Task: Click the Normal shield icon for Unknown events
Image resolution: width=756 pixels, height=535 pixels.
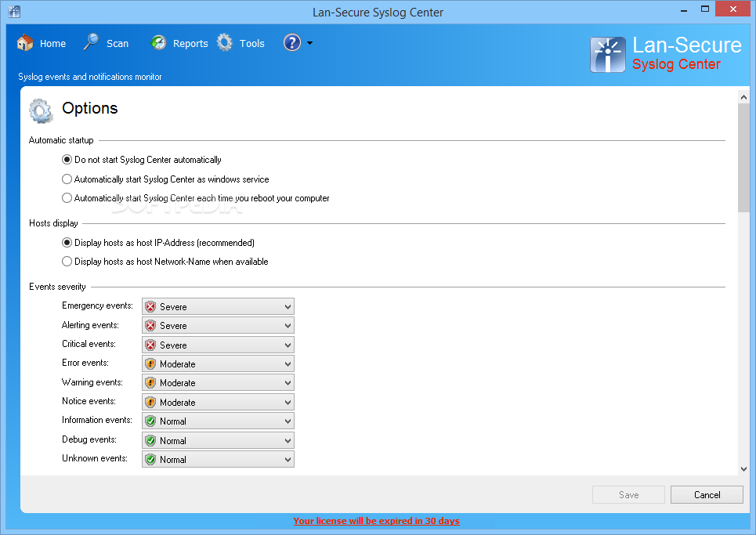Action: click(150, 459)
